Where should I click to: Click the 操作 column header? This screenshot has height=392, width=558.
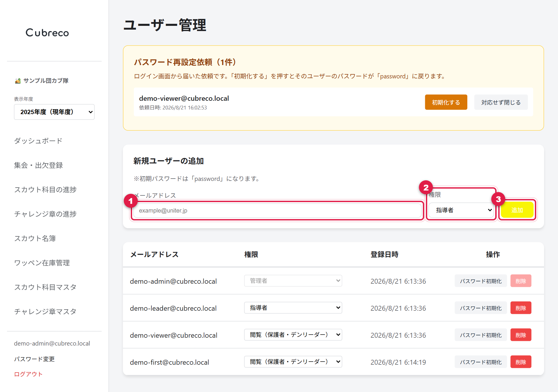click(x=493, y=254)
